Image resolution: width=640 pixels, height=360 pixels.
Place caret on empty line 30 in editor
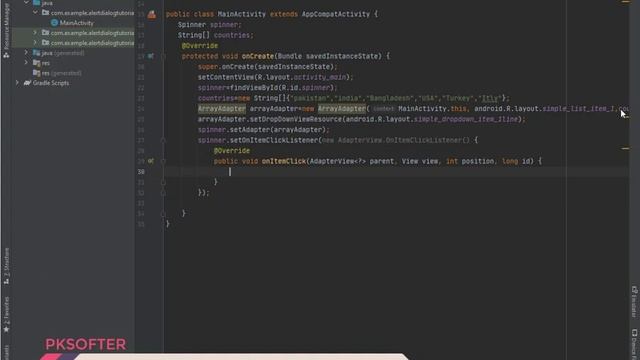[396, 171]
